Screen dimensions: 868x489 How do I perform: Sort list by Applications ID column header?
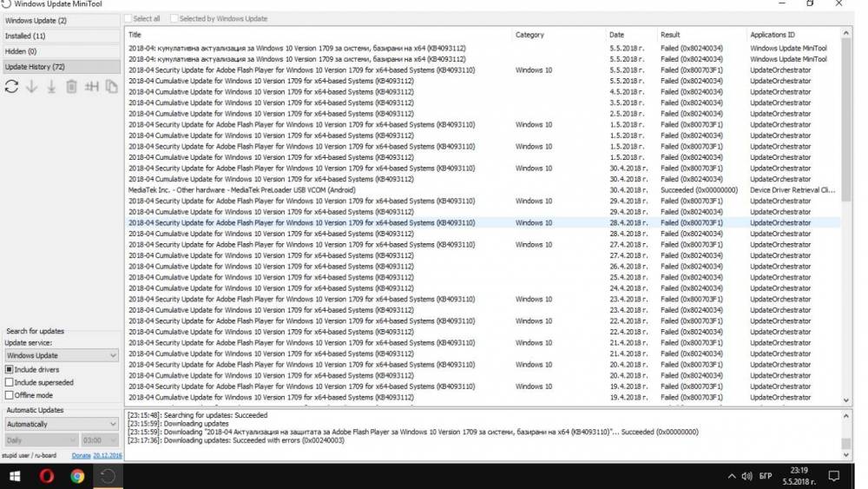click(793, 35)
